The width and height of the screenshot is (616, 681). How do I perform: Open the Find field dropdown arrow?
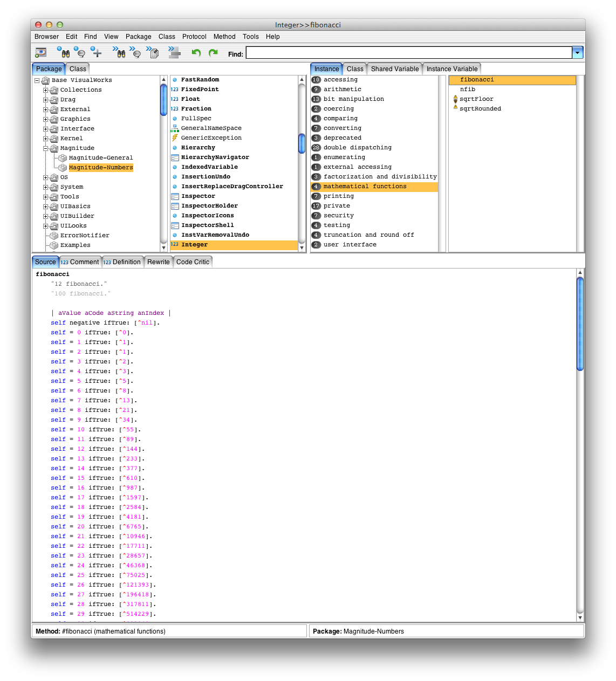tap(578, 52)
